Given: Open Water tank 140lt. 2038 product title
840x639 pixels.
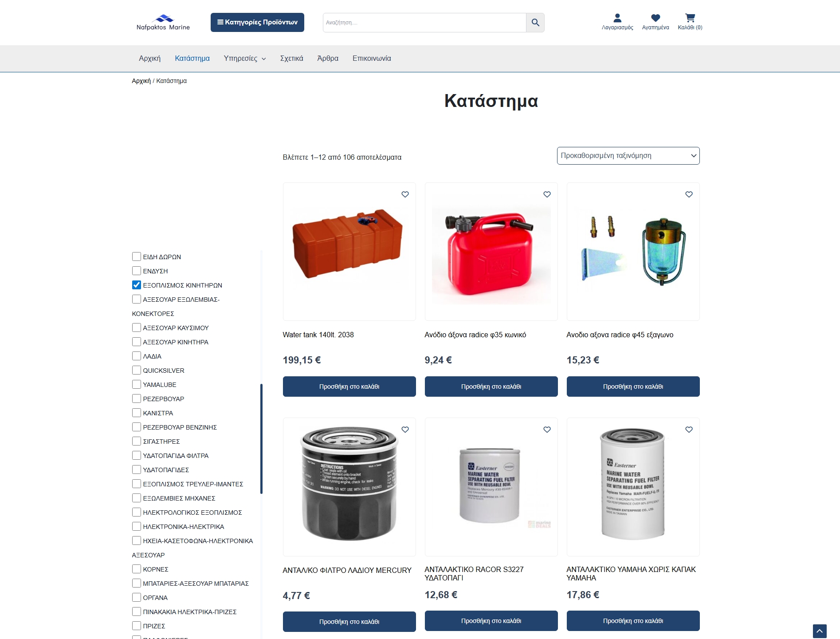Looking at the screenshot, I should coord(318,335).
